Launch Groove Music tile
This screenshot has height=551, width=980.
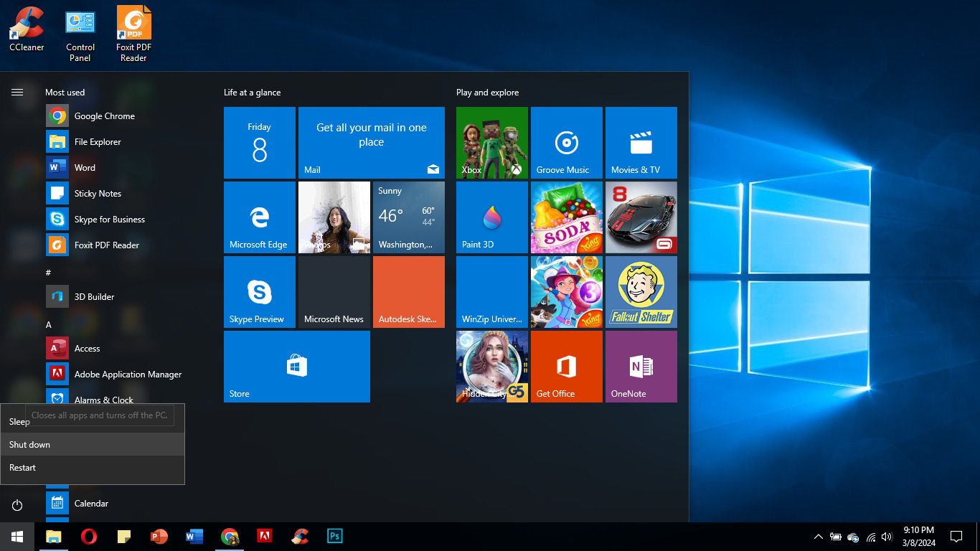click(567, 143)
